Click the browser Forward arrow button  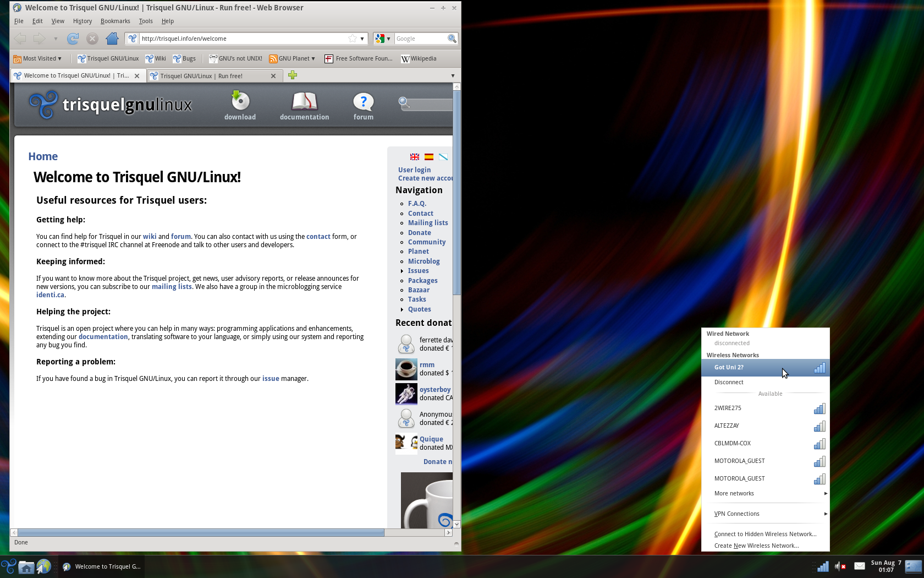click(39, 39)
